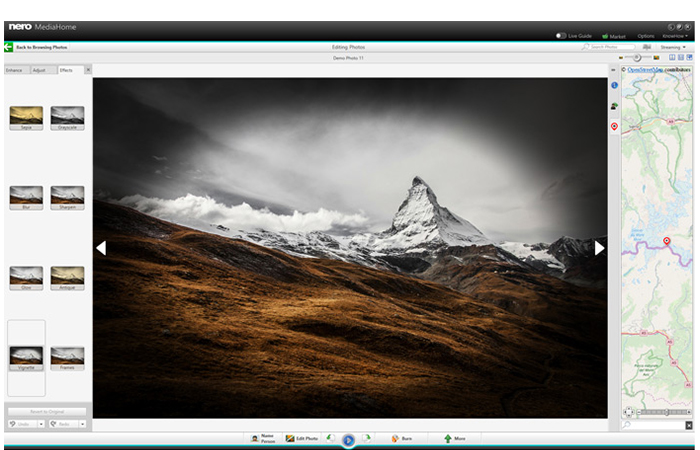Select the second blue view layout icon
The width and height of the screenshot is (700, 450).
681,58
